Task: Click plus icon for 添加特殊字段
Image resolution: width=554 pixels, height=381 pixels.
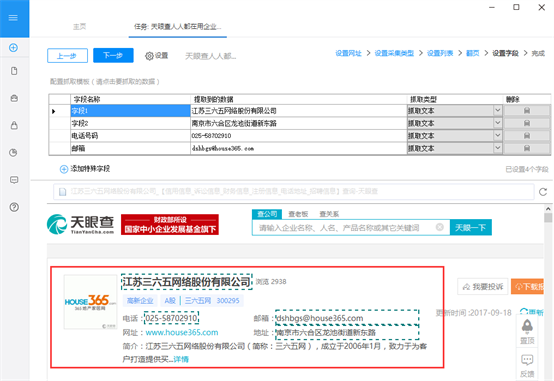Action: tap(64, 169)
